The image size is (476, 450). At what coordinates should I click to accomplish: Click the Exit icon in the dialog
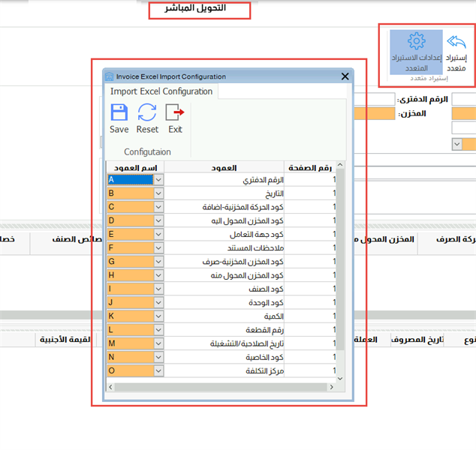coord(175,113)
